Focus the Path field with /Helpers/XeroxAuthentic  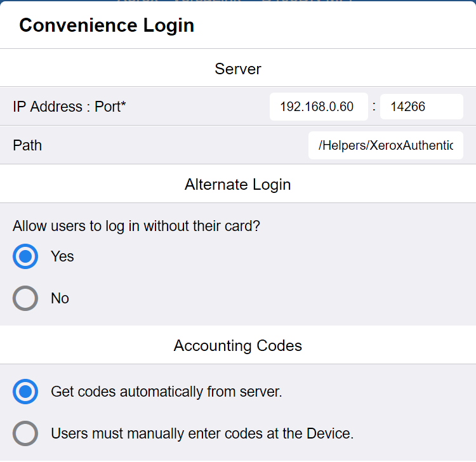[x=385, y=145]
